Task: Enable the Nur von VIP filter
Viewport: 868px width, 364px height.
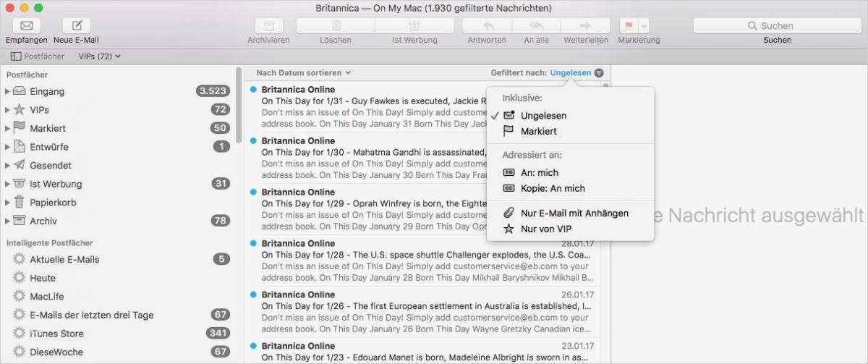Action: pos(570,229)
